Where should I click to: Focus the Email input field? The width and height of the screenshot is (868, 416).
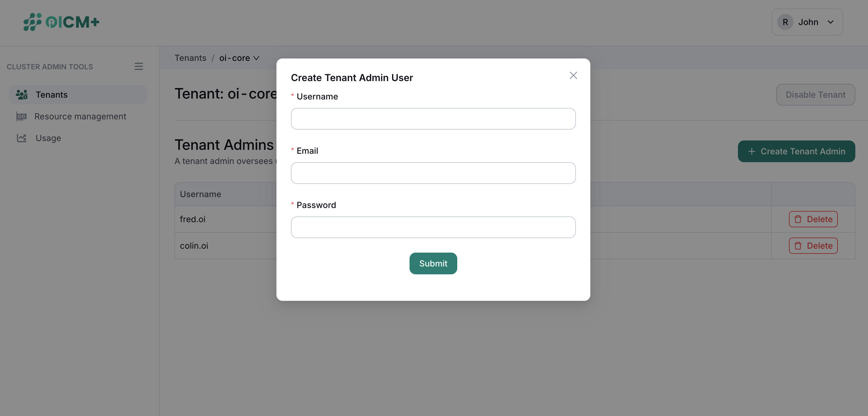pyautogui.click(x=433, y=173)
